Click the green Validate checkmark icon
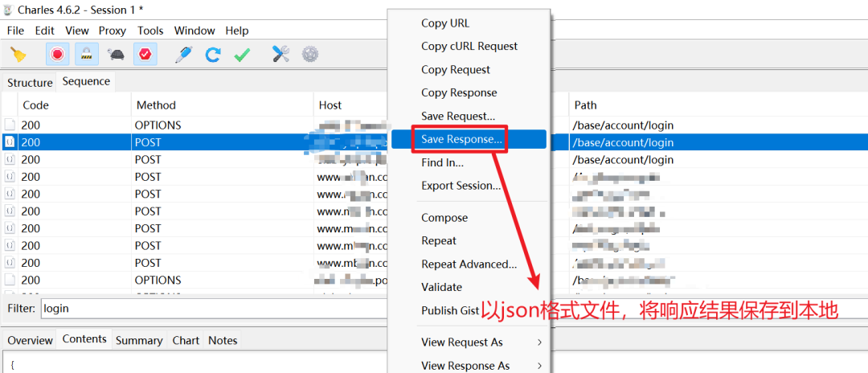This screenshot has height=373, width=868. coord(242,55)
